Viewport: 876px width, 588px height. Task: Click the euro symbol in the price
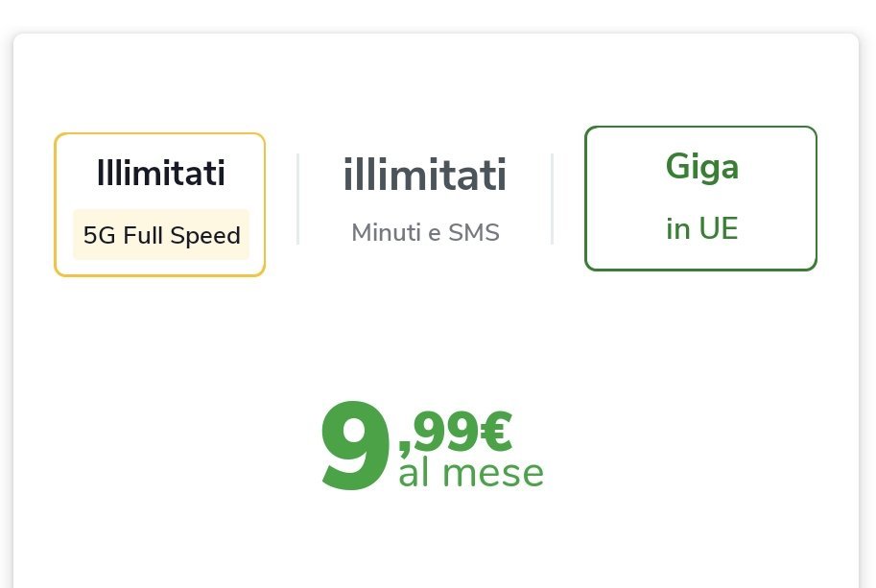coord(495,432)
